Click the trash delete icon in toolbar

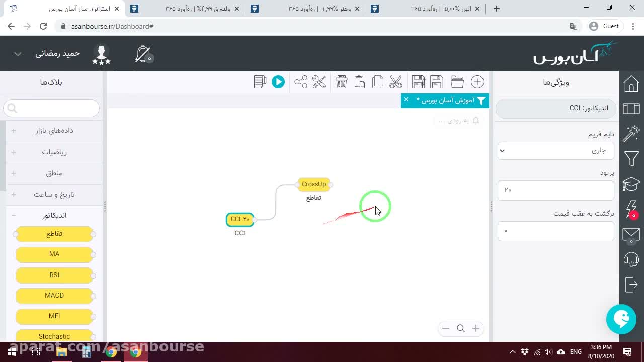click(x=342, y=82)
